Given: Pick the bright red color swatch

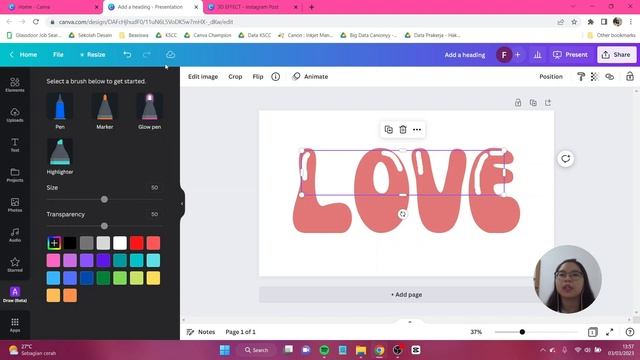Looking at the screenshot, I should 137,243.
